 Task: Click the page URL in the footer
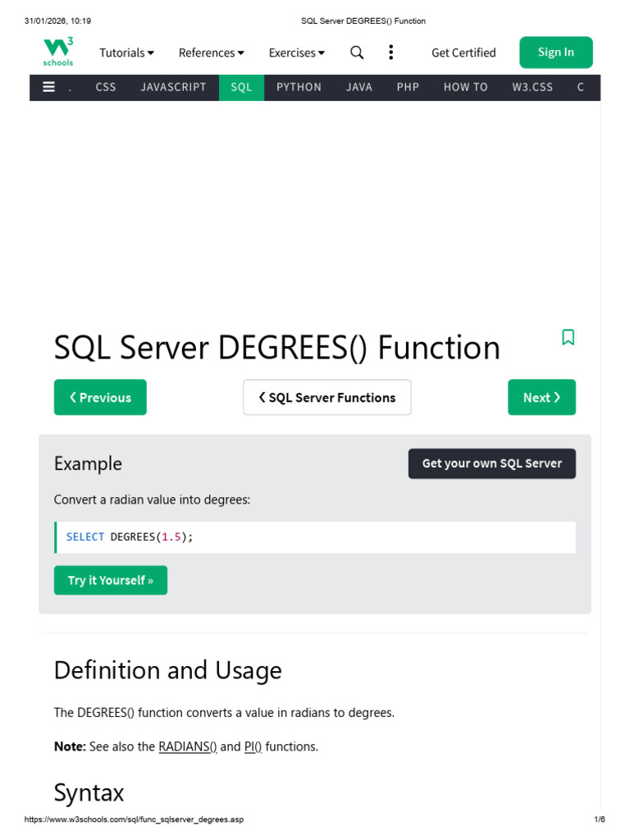point(134,819)
